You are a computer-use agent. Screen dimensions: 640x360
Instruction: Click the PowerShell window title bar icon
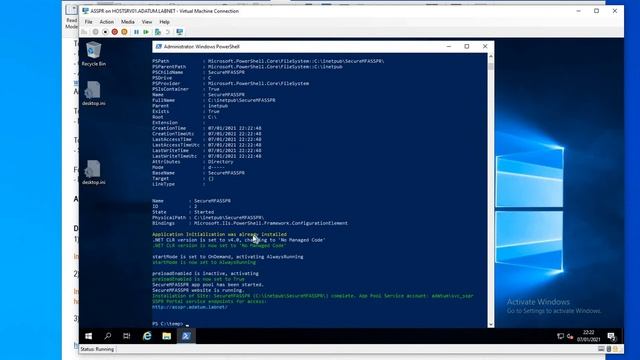coord(158,47)
